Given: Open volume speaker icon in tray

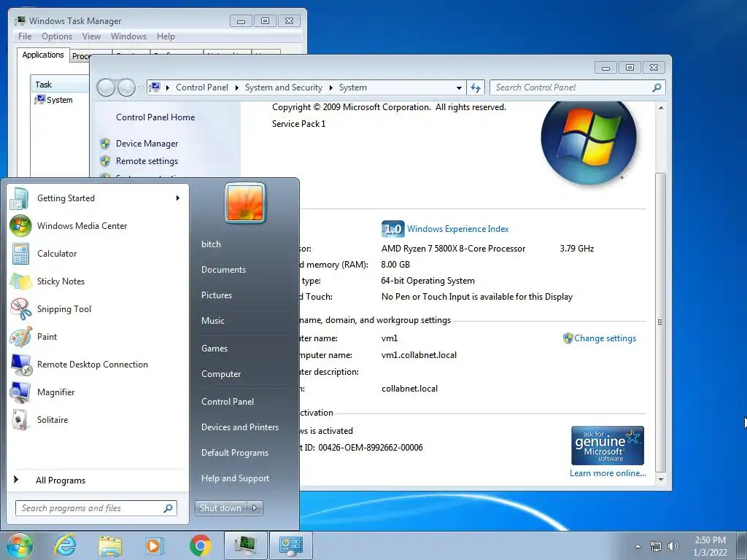Looking at the screenshot, I should 673,546.
